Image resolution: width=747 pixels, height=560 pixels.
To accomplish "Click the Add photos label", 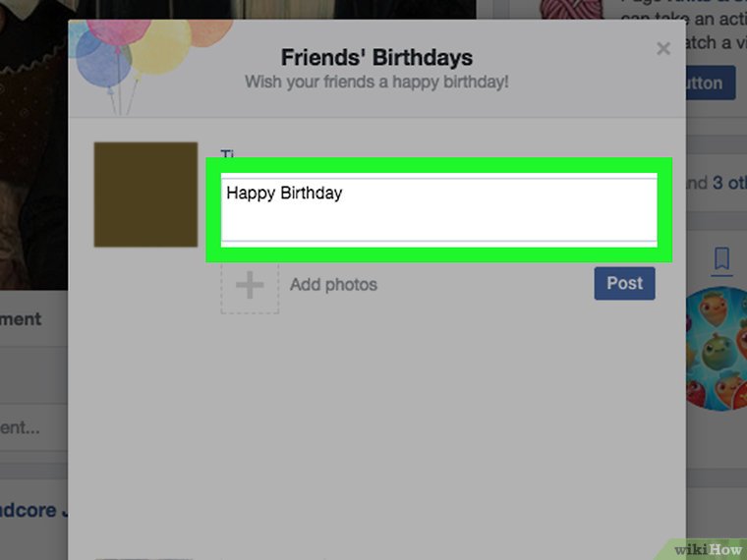I will tap(333, 285).
